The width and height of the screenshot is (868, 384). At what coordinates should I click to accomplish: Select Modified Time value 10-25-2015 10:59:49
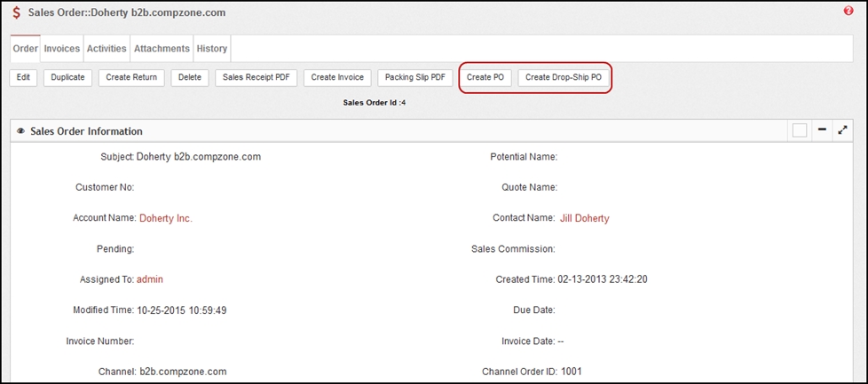point(182,310)
